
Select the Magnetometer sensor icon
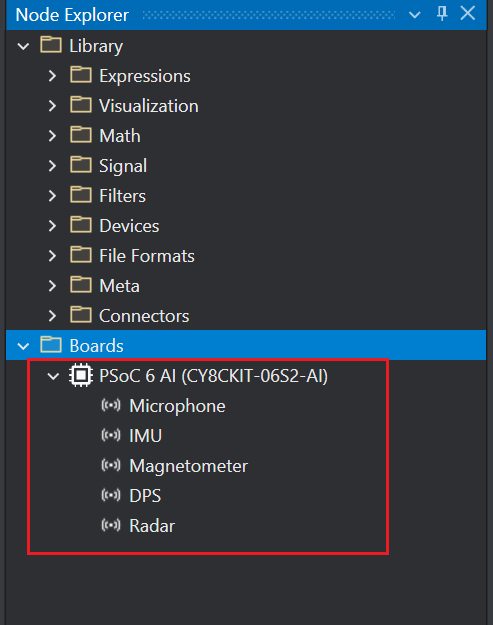(x=111, y=465)
